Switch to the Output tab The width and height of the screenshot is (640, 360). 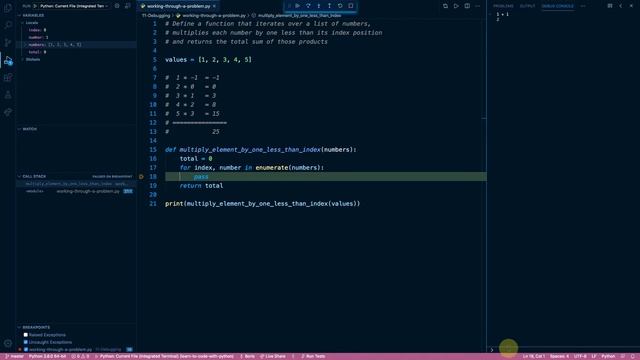527,6
